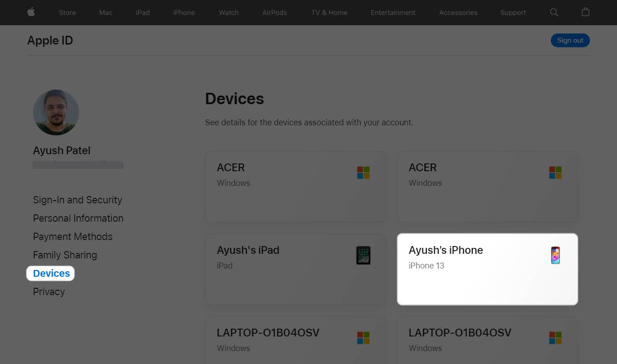Click the Windows icon on the second ACER card
Screen dimensions: 617x364
[555, 172]
